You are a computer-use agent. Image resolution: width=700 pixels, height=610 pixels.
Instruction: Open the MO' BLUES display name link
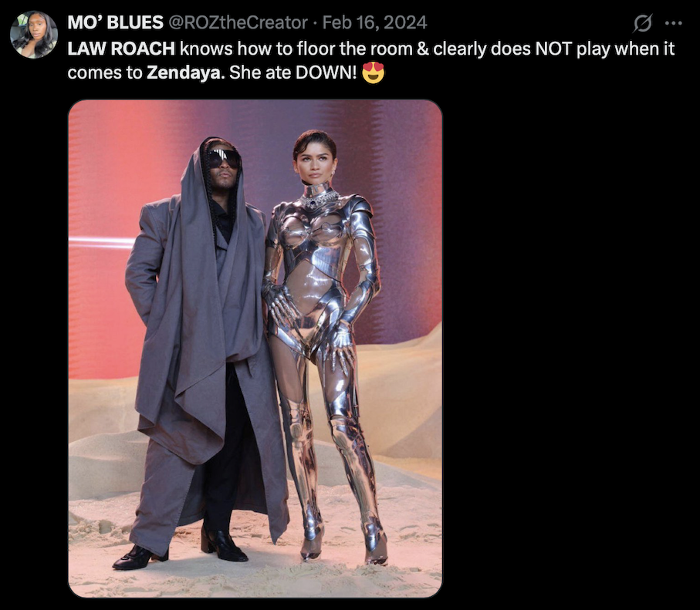pos(115,23)
